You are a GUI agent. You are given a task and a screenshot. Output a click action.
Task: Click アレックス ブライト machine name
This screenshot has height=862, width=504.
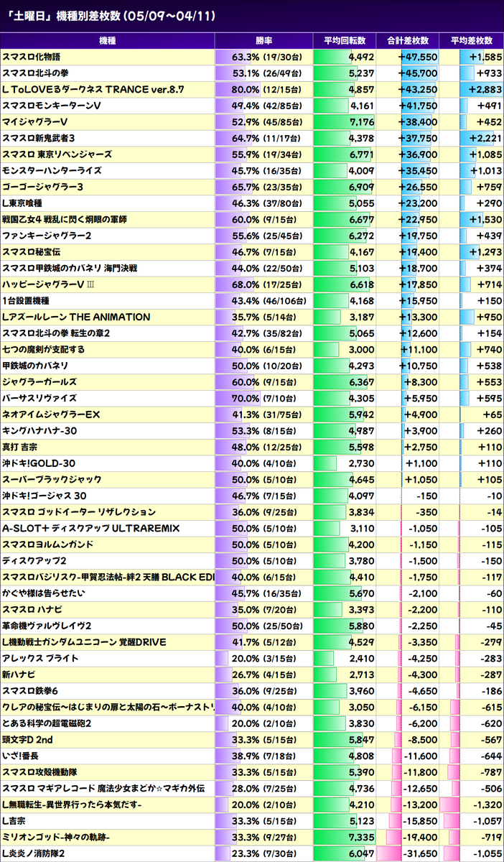pyautogui.click(x=40, y=658)
